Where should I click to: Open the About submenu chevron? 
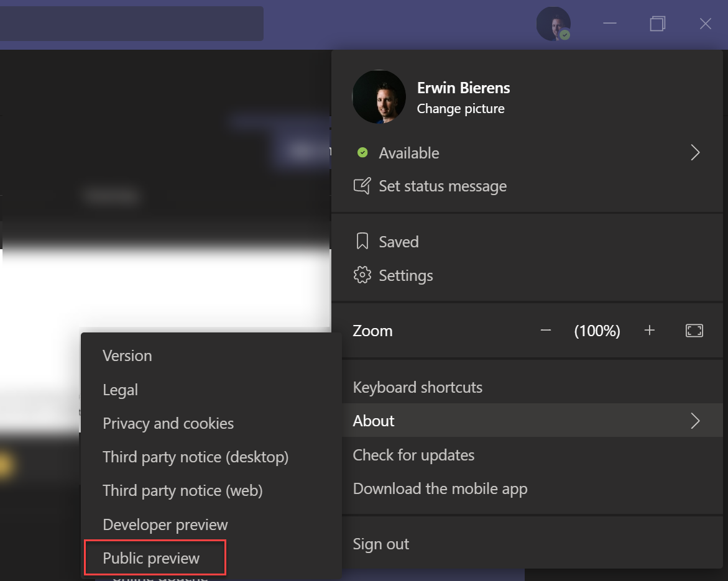tap(695, 421)
